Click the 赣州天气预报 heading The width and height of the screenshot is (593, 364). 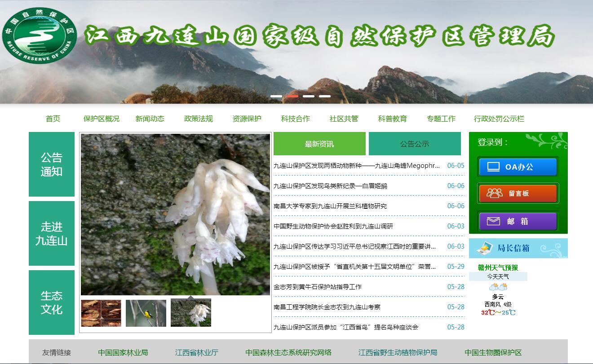tap(498, 268)
